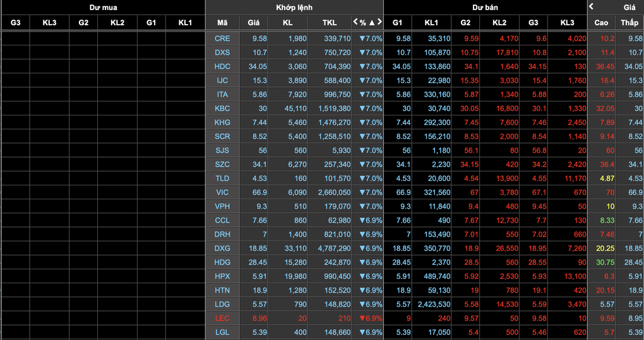Click KBC total volume 1,519,380
Viewport: 644px width, 340px height.
[335, 108]
